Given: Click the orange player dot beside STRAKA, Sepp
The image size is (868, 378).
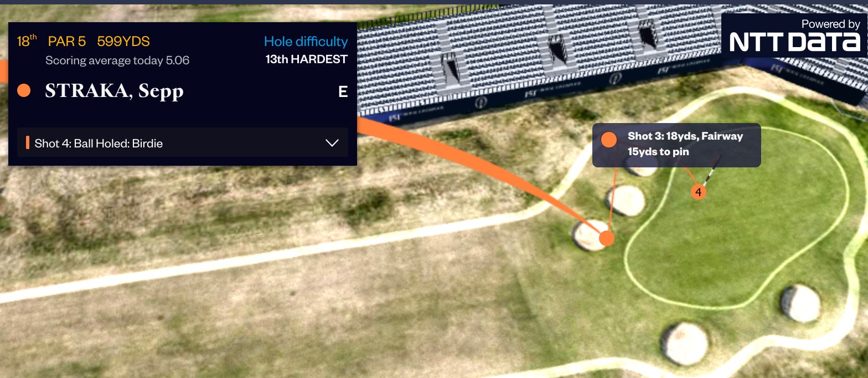Looking at the screenshot, I should pos(24,90).
